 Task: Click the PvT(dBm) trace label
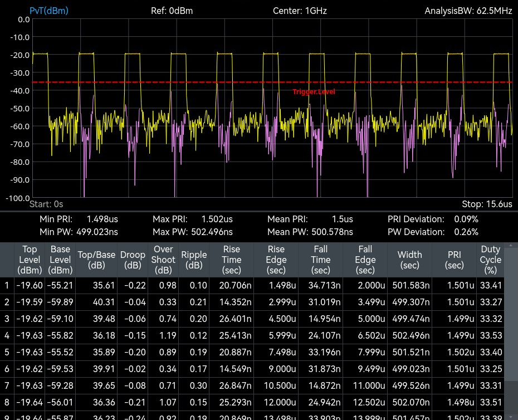pyautogui.click(x=49, y=11)
